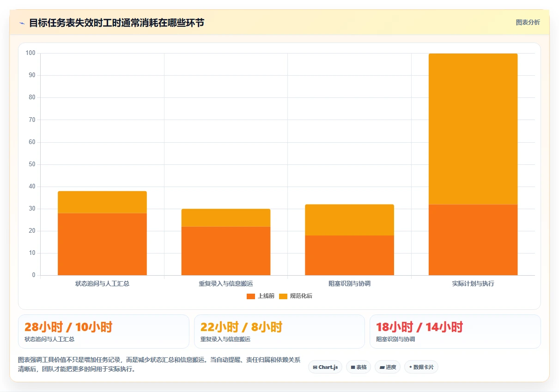Click the 规范化后 bar segment for 实际计划与执行
The image size is (559, 392).
tap(473, 129)
